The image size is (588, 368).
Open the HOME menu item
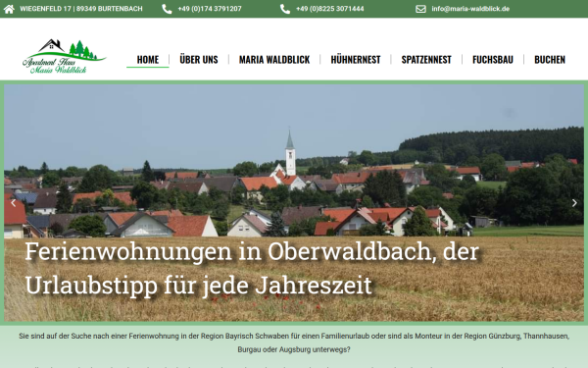[x=148, y=59]
